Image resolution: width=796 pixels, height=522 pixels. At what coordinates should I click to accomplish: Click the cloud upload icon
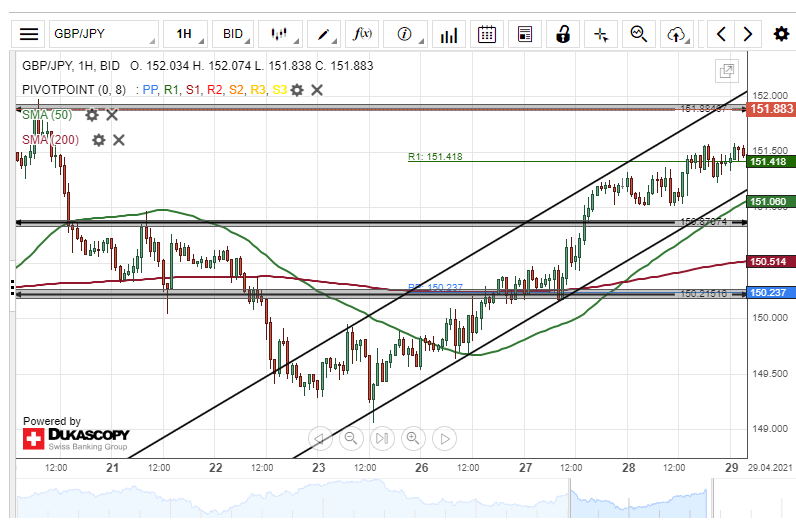tap(677, 34)
